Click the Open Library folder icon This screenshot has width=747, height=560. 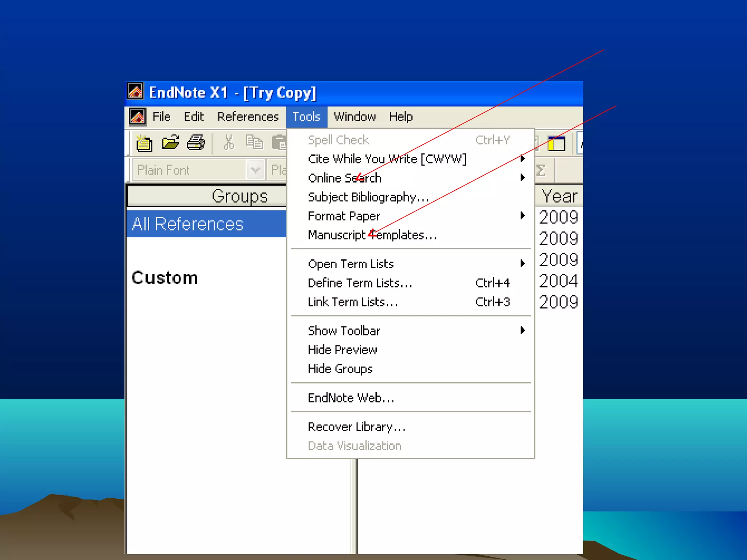[170, 143]
